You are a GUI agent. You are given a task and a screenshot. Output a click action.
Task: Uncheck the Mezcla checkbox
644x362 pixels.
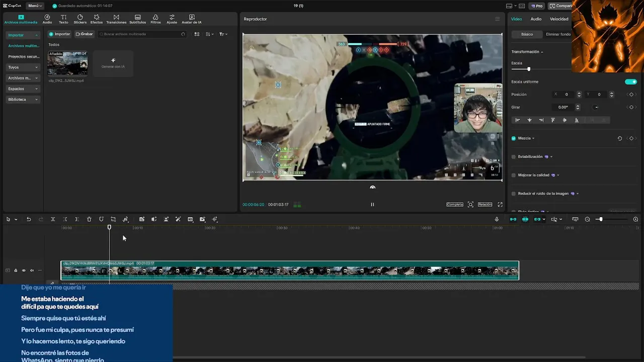[x=514, y=138]
